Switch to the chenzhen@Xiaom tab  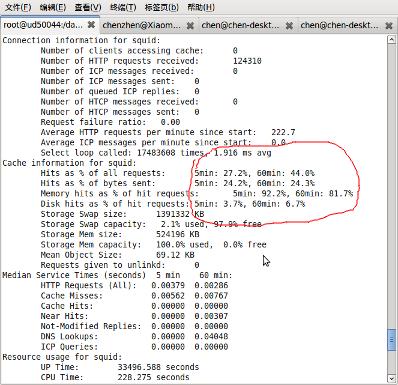pyautogui.click(x=142, y=25)
